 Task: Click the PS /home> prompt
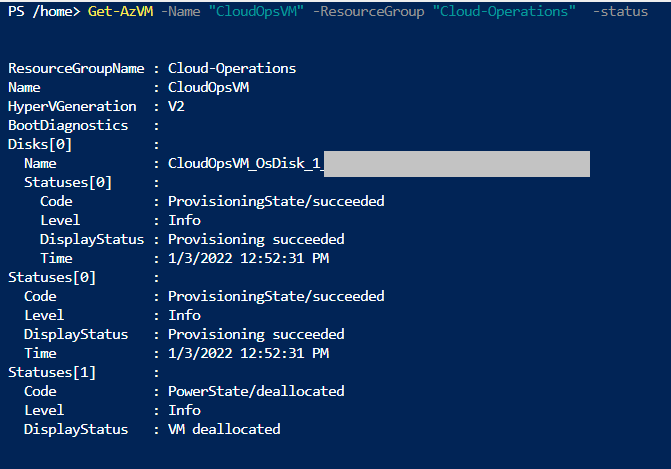(x=44, y=11)
